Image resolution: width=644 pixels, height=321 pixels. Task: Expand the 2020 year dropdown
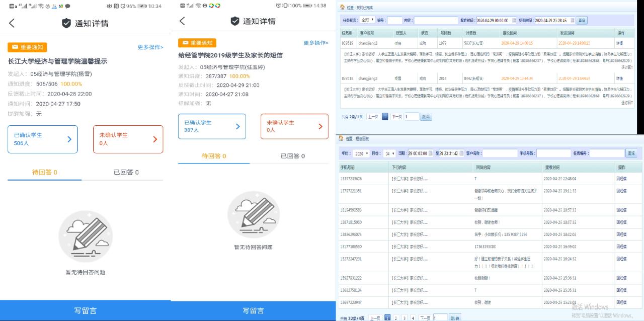coord(361,153)
